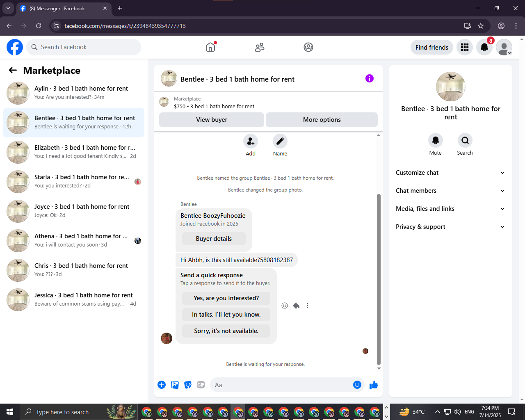Image resolution: width=525 pixels, height=420 pixels.
Task: Open the Joyce conversation
Action: pos(74,211)
